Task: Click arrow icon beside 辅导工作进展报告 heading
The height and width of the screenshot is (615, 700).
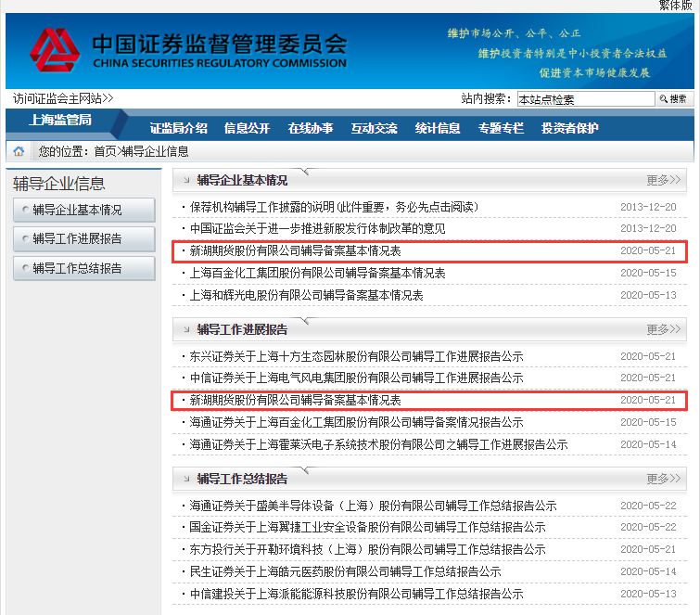Action: click(186, 329)
